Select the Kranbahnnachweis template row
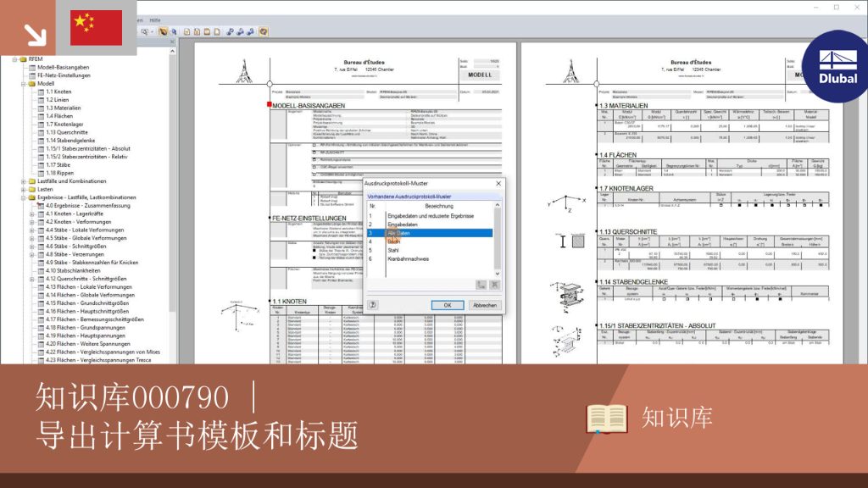The height and width of the screenshot is (488, 868). click(430, 259)
